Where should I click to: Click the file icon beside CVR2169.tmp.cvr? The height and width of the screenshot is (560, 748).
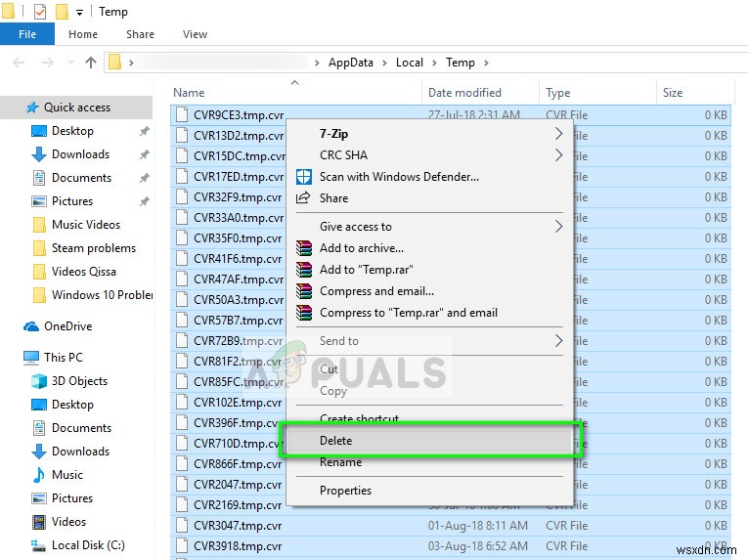181,504
